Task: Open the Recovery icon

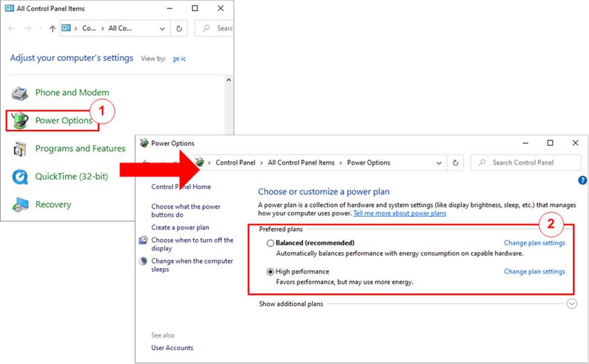Action: 20,205
